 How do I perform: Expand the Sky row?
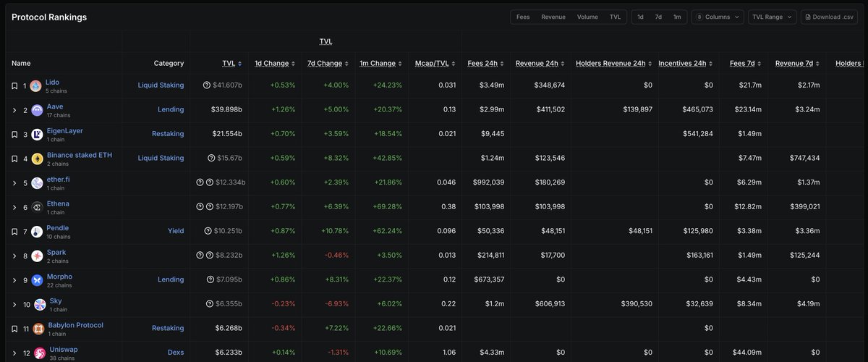[14, 304]
